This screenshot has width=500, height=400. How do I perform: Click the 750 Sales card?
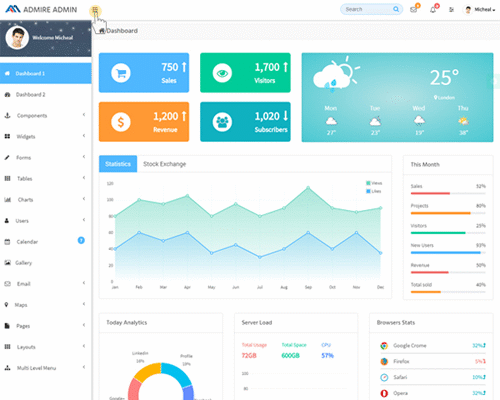click(144, 73)
